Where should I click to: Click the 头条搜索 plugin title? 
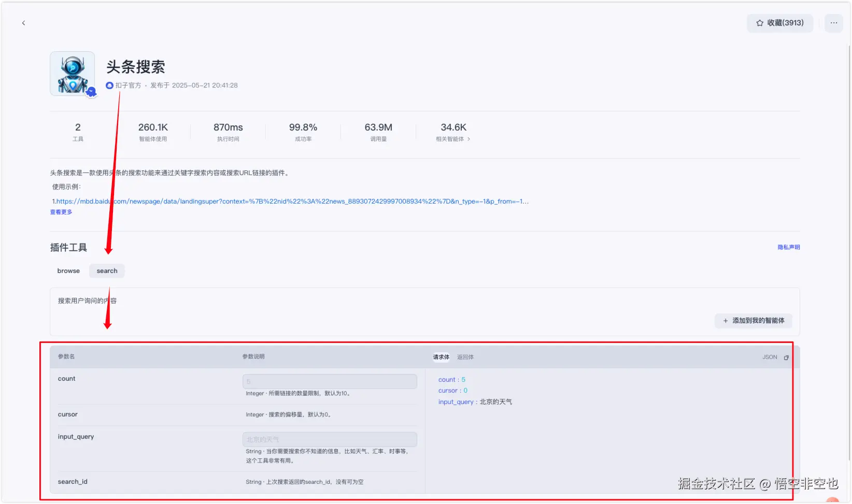pyautogui.click(x=136, y=67)
